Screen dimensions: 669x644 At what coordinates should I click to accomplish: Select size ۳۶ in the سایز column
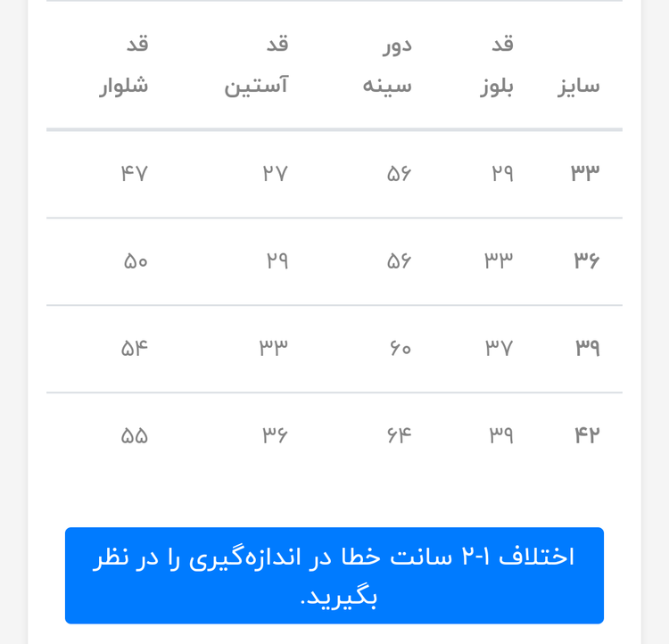(586, 260)
